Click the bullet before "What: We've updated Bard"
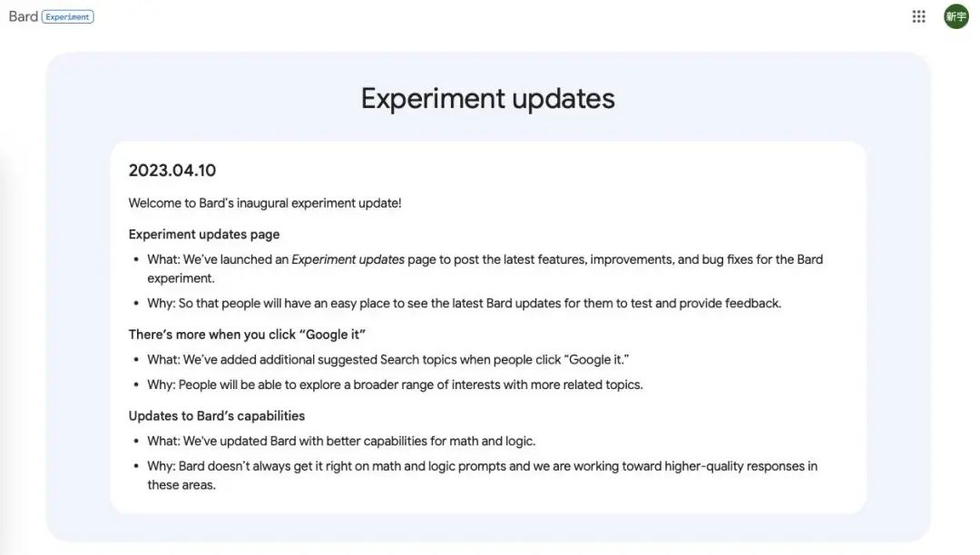 coord(136,442)
